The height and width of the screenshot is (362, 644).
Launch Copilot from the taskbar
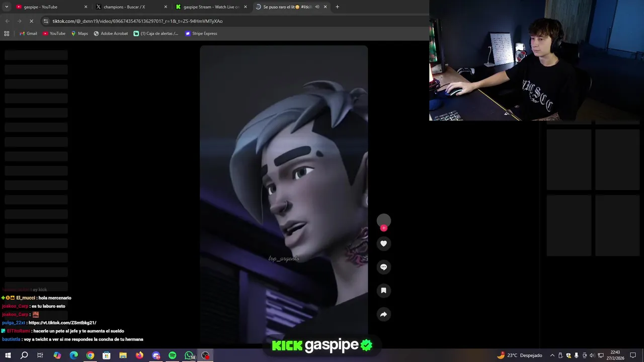click(x=57, y=355)
